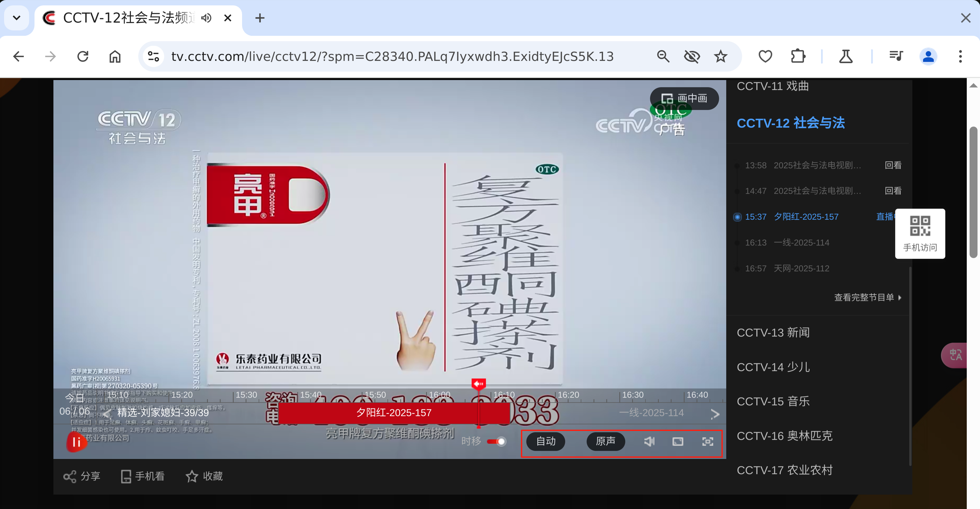Open the Extensions puzzle icon
The height and width of the screenshot is (509, 980).
coord(798,57)
